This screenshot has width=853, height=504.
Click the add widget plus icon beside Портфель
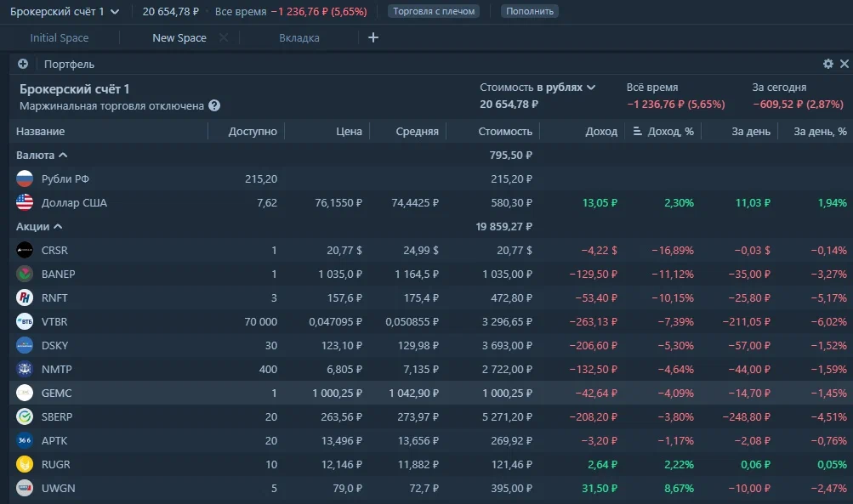pos(23,64)
